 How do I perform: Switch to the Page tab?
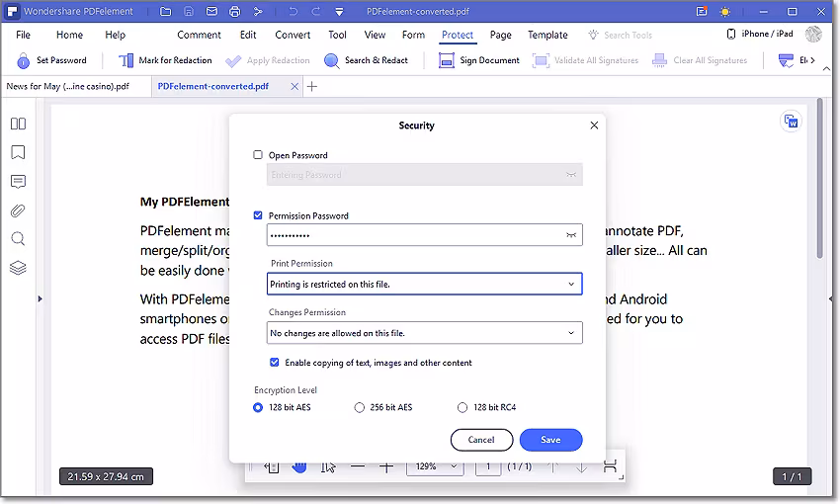[501, 35]
